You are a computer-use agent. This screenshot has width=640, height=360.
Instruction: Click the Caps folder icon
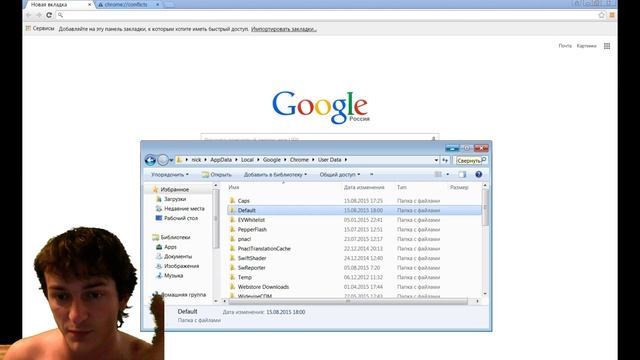(232, 200)
